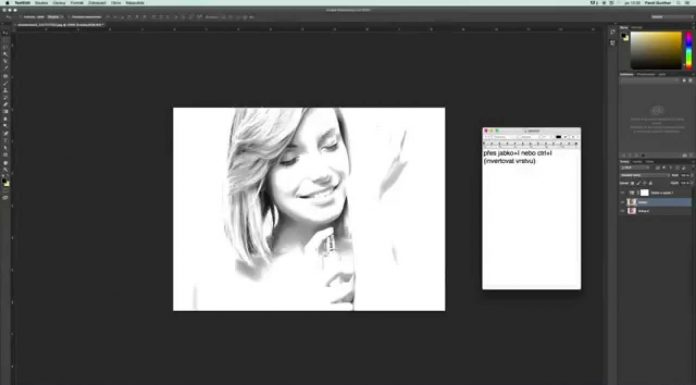Select the bottom layer row
Screen dimensions: 696x385
[656, 211]
